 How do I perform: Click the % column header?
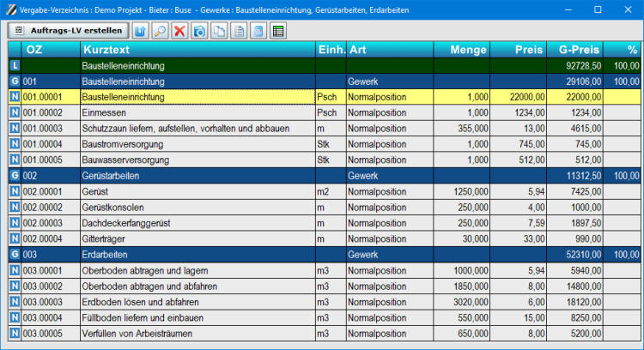coord(623,50)
